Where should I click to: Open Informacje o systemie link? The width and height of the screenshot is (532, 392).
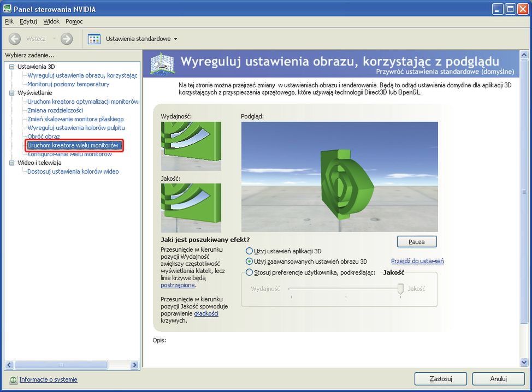(48, 380)
